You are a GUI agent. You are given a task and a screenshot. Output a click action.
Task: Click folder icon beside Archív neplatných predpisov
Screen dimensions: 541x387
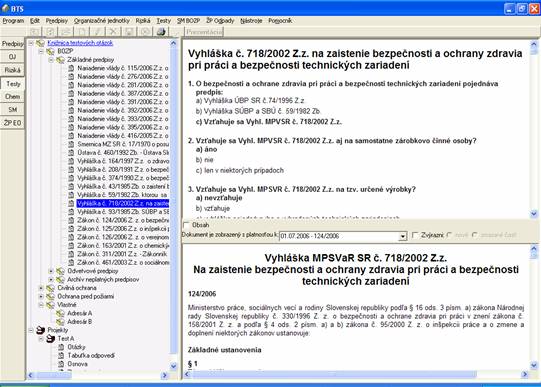60,279
